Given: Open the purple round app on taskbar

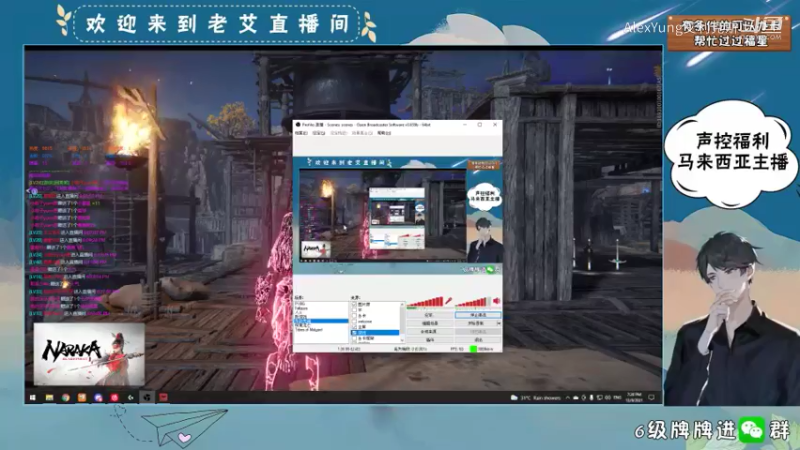Looking at the screenshot, I should (x=98, y=397).
